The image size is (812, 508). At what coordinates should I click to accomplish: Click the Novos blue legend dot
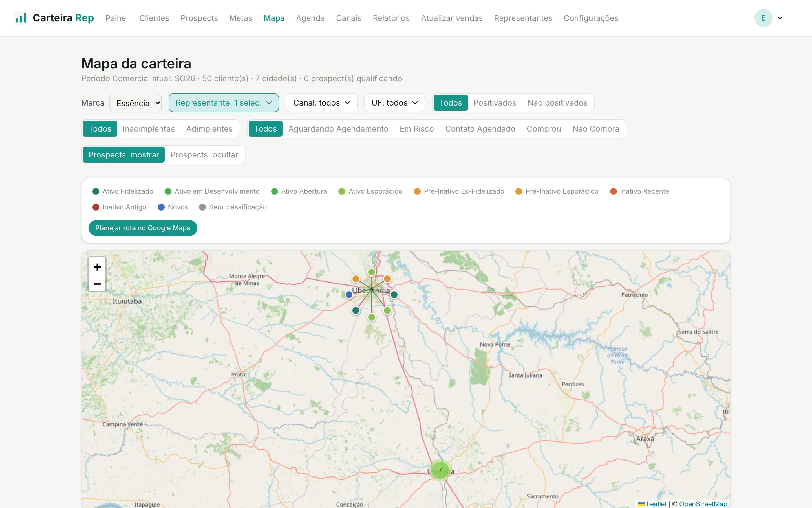pos(161,207)
